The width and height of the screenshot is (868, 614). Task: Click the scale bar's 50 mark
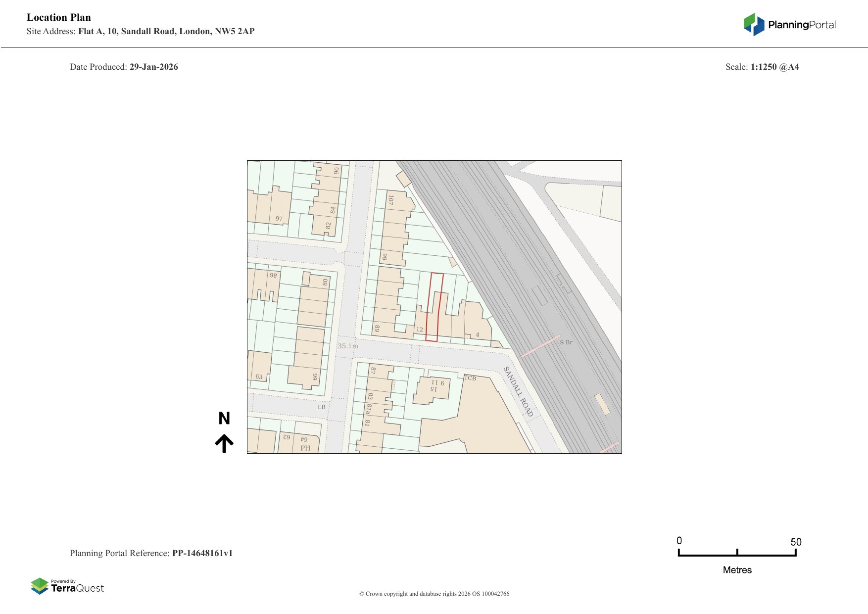click(x=795, y=542)
